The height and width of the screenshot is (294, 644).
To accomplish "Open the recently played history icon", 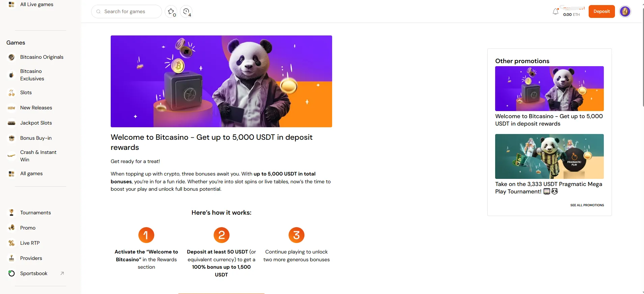I will (x=186, y=11).
